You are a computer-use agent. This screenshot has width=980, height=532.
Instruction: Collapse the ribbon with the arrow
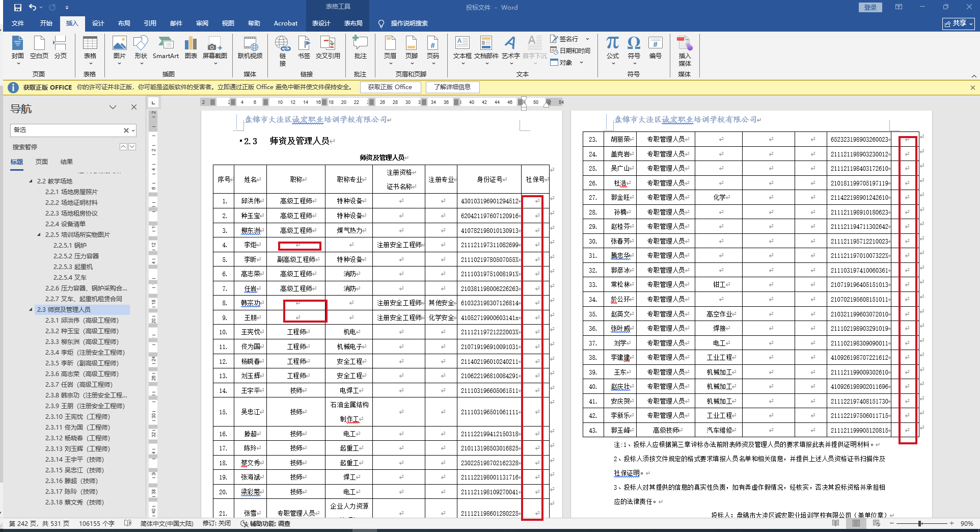pyautogui.click(x=973, y=76)
